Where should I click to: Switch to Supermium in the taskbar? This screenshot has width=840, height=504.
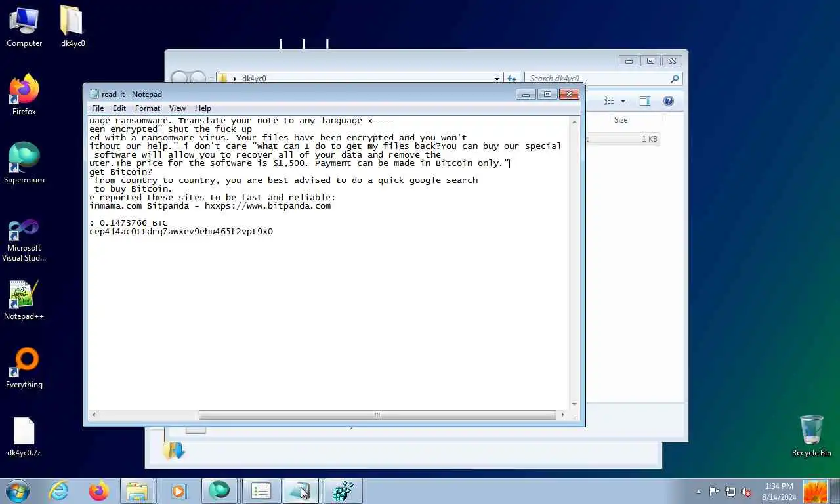coord(219,491)
